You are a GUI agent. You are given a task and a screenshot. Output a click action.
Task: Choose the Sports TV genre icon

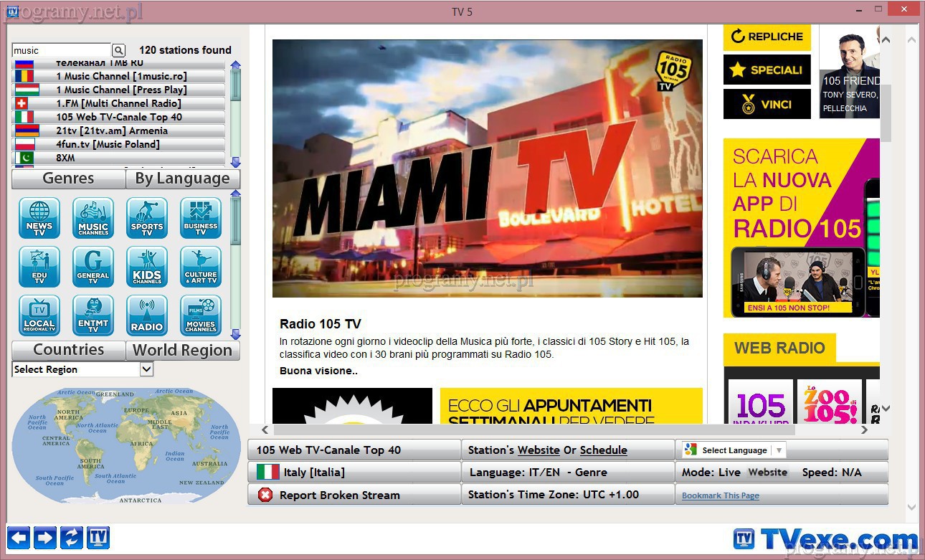coord(147,218)
